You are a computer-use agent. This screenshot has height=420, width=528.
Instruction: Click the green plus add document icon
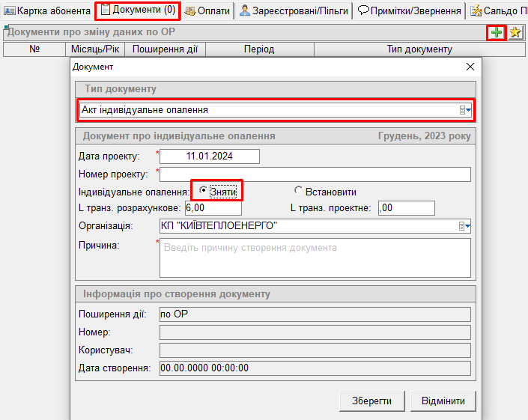tap(496, 32)
